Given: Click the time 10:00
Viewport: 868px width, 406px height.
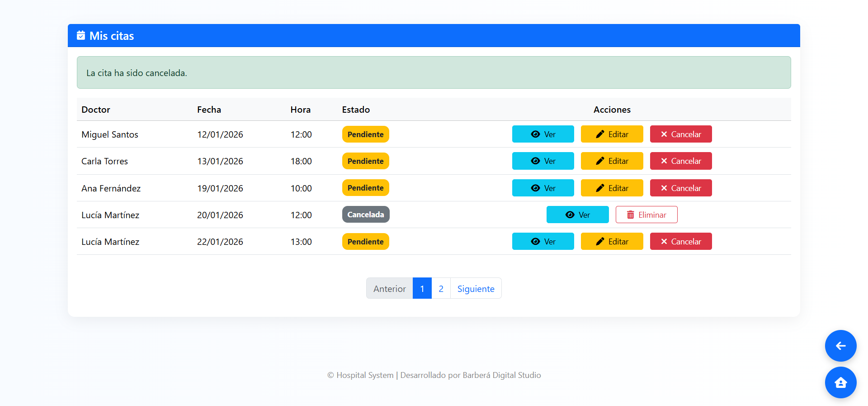Looking at the screenshot, I should 301,188.
